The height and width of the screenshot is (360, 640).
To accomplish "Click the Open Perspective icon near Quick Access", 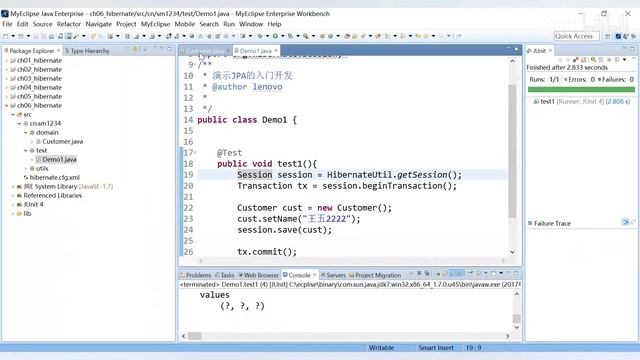I will pyautogui.click(x=608, y=36).
